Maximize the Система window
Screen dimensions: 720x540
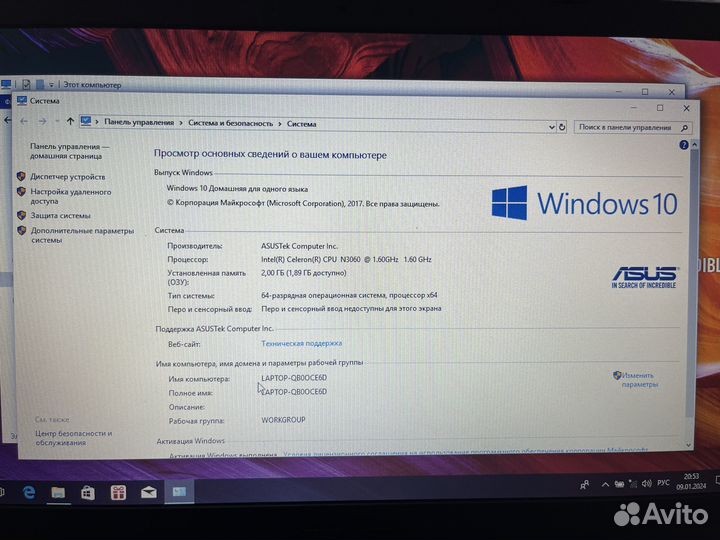[x=660, y=108]
